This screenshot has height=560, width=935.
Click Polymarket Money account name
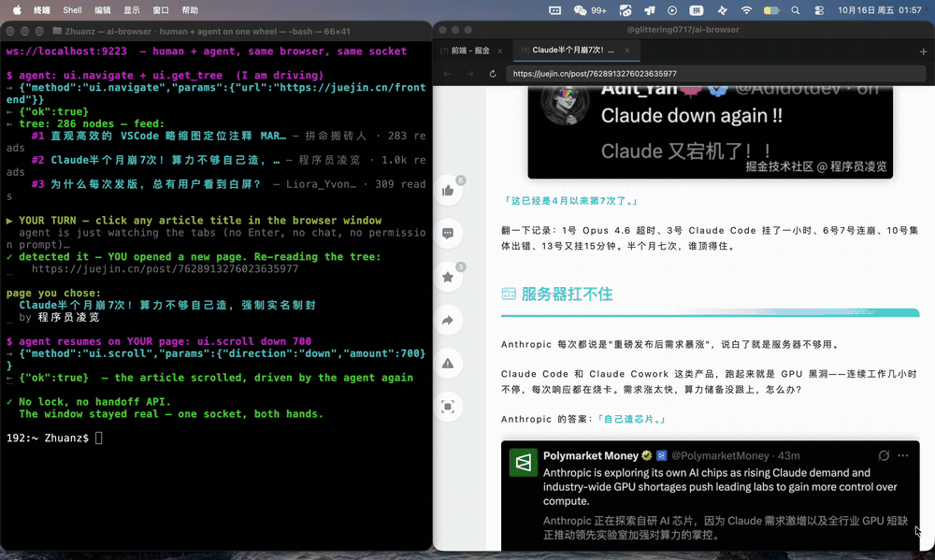click(x=590, y=455)
